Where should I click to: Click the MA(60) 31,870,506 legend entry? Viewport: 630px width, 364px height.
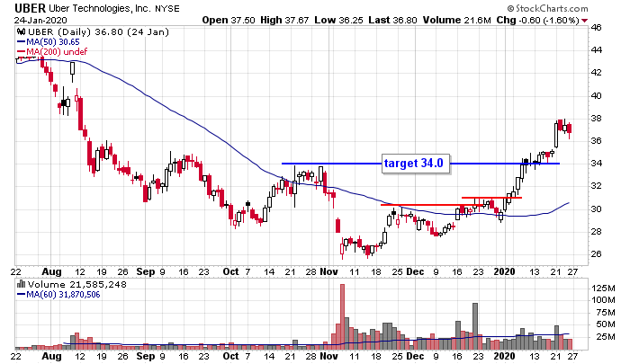click(58, 295)
